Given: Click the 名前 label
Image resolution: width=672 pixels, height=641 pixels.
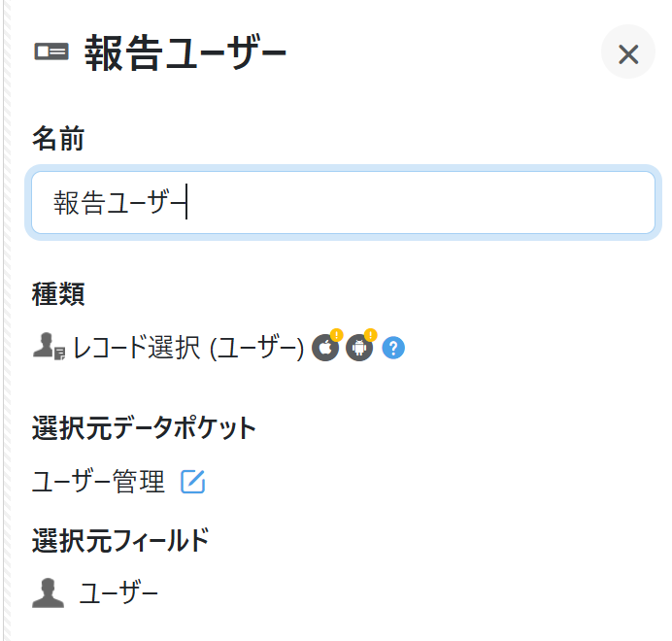Looking at the screenshot, I should point(58,140).
